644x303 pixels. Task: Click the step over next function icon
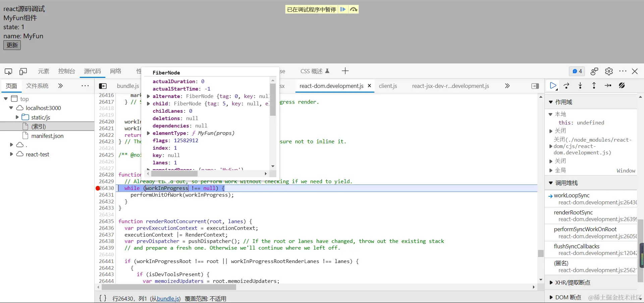(567, 86)
